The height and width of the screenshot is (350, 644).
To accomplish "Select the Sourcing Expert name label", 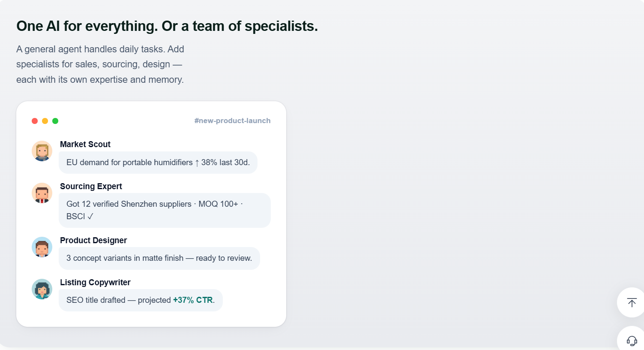I will 91,186.
